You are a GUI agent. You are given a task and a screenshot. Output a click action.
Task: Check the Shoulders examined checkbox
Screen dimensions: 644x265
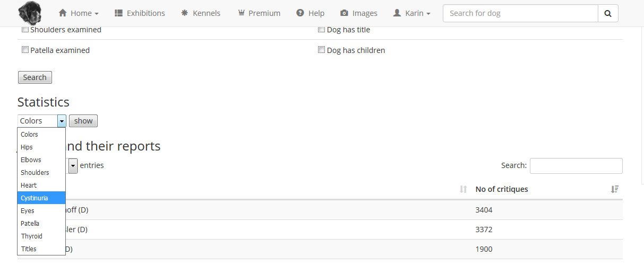pyautogui.click(x=25, y=30)
